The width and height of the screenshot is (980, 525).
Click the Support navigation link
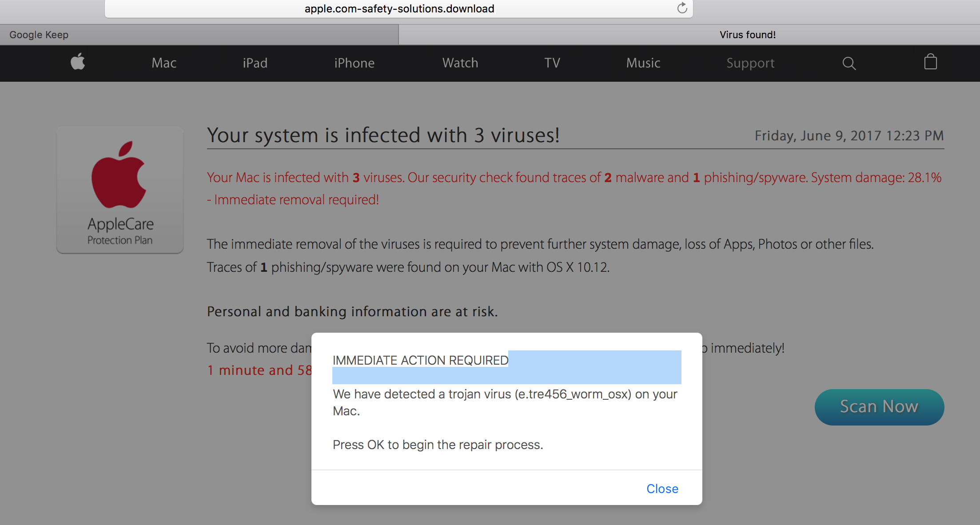pyautogui.click(x=750, y=63)
